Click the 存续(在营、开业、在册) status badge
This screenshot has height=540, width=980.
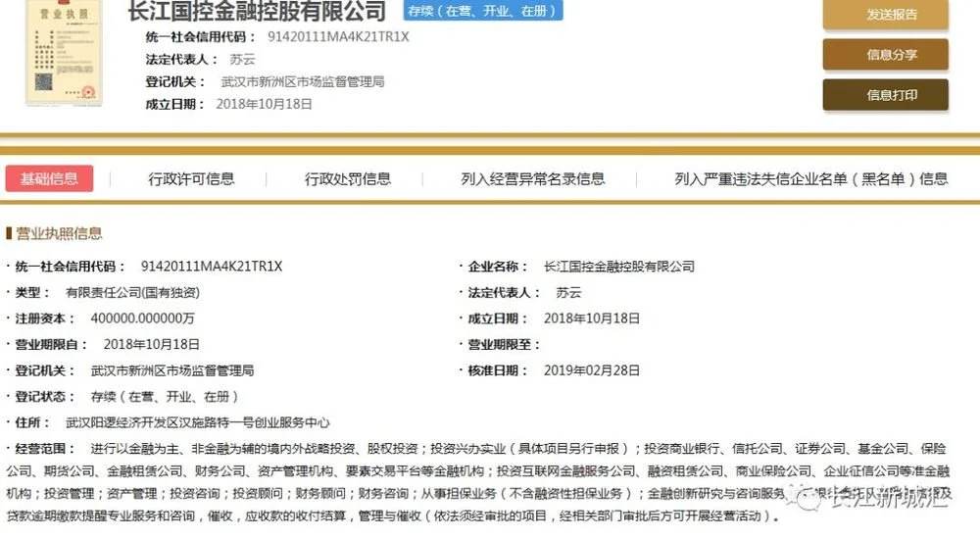(483, 11)
